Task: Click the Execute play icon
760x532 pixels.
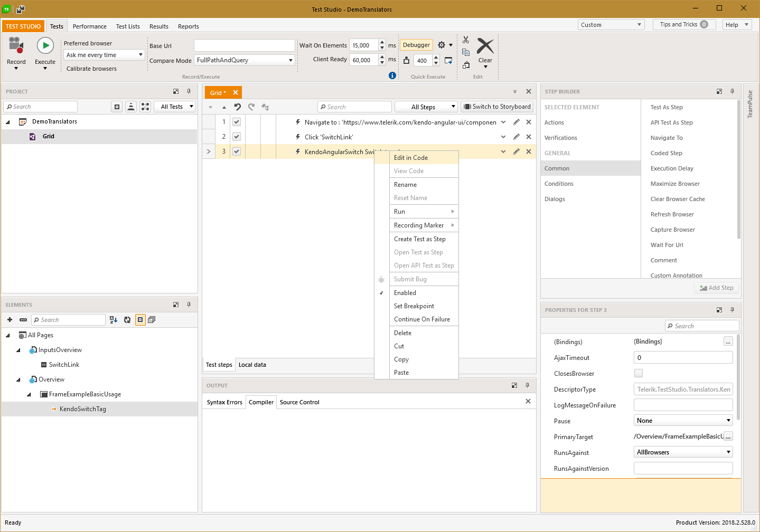Action: [45, 46]
